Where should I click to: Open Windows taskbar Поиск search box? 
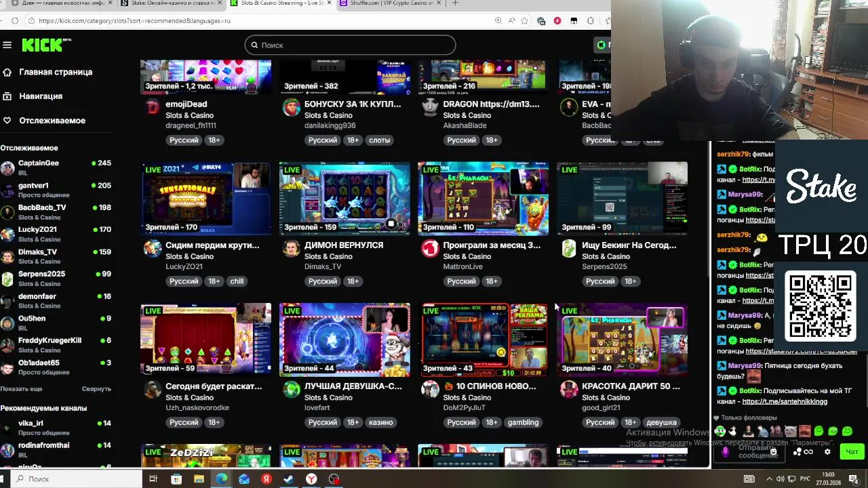77,479
